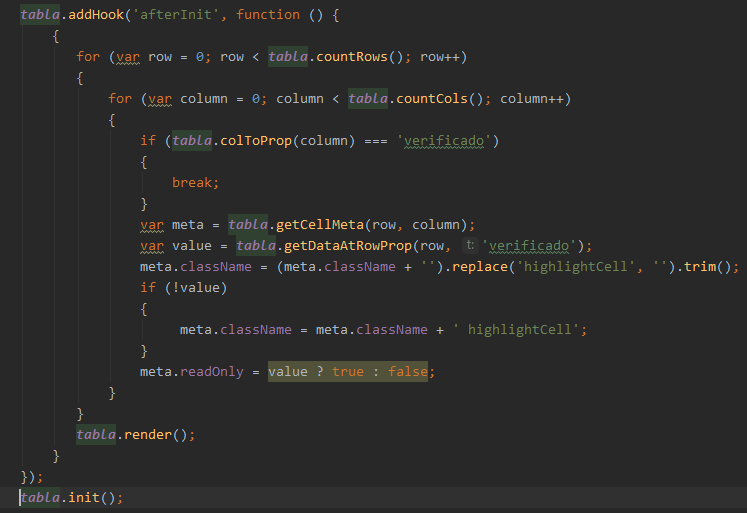The width and height of the screenshot is (747, 513).
Task: Click highlighted value ? true : false expression
Action: coord(348,371)
